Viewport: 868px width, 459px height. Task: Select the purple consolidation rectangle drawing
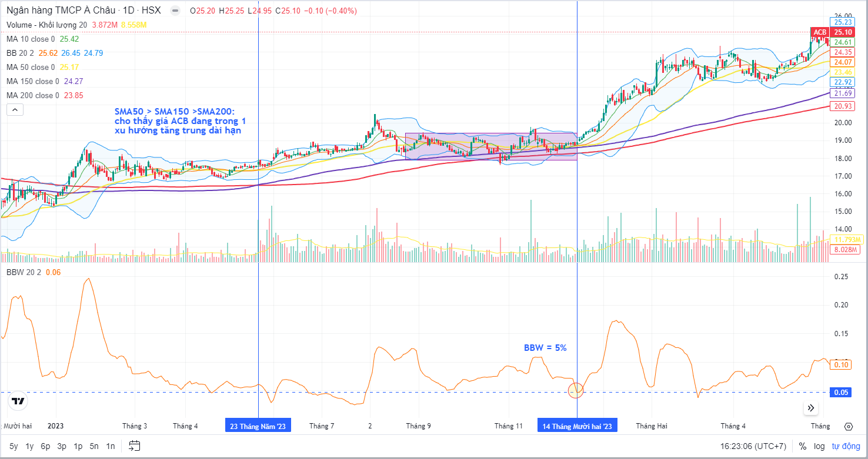coord(491,146)
